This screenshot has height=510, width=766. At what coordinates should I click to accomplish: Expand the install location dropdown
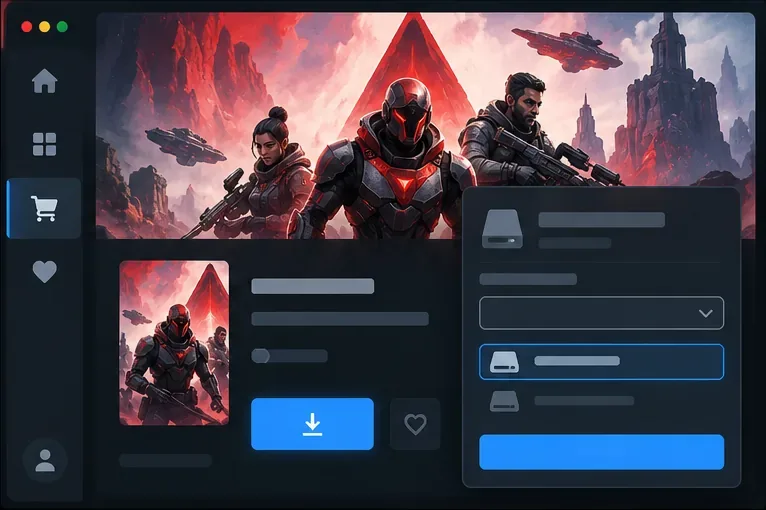(x=601, y=313)
